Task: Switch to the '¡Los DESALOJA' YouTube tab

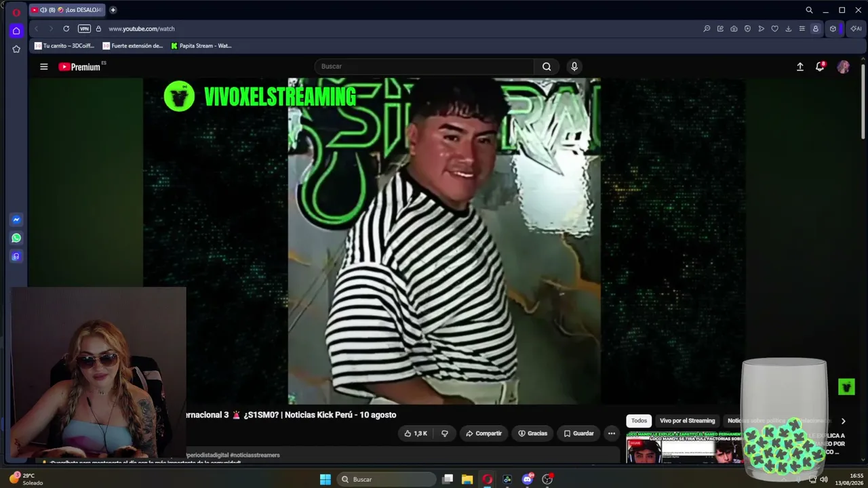Action: (67, 10)
